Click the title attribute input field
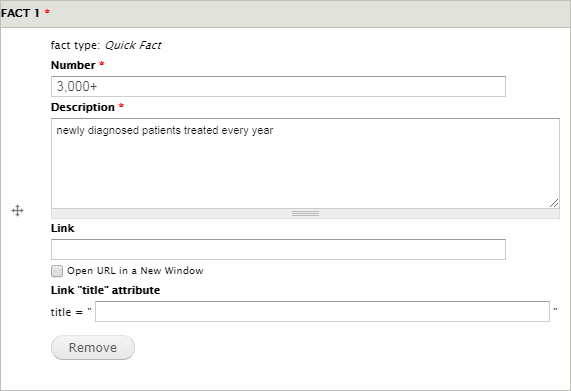 pos(322,312)
